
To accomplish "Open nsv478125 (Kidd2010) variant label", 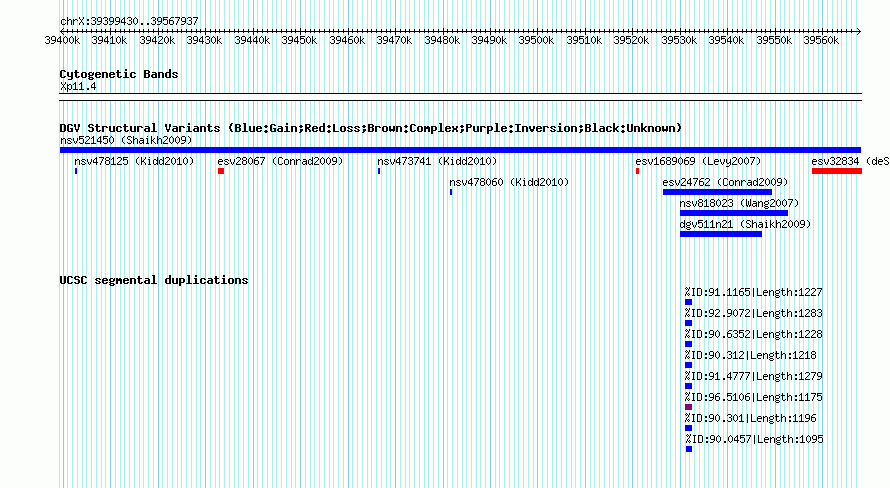I will [134, 161].
